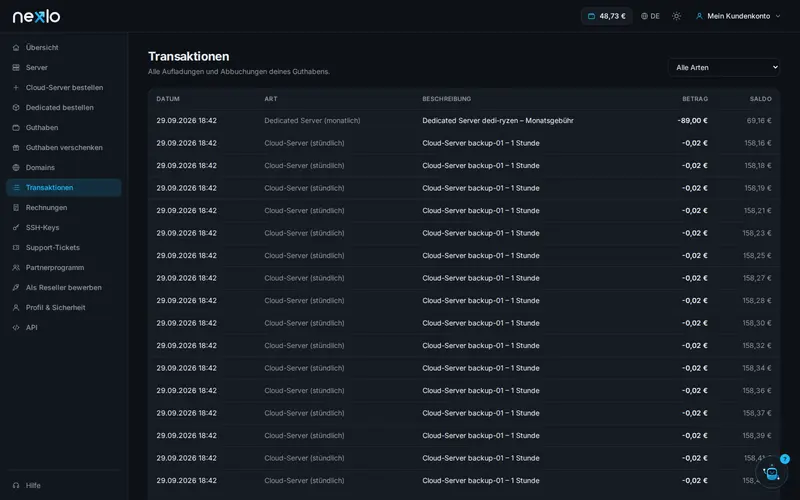Click the Rechnungen document icon

[16, 208]
